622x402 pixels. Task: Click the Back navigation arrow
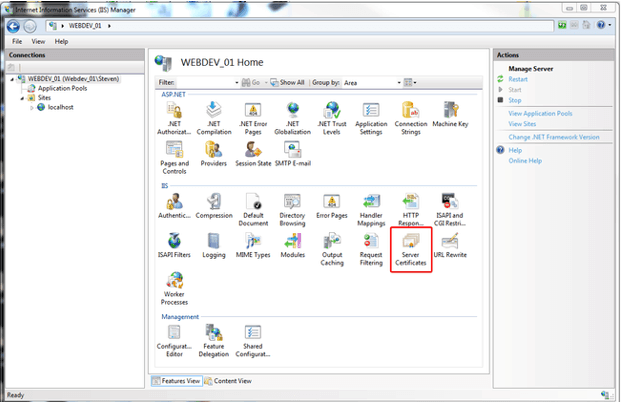click(13, 26)
